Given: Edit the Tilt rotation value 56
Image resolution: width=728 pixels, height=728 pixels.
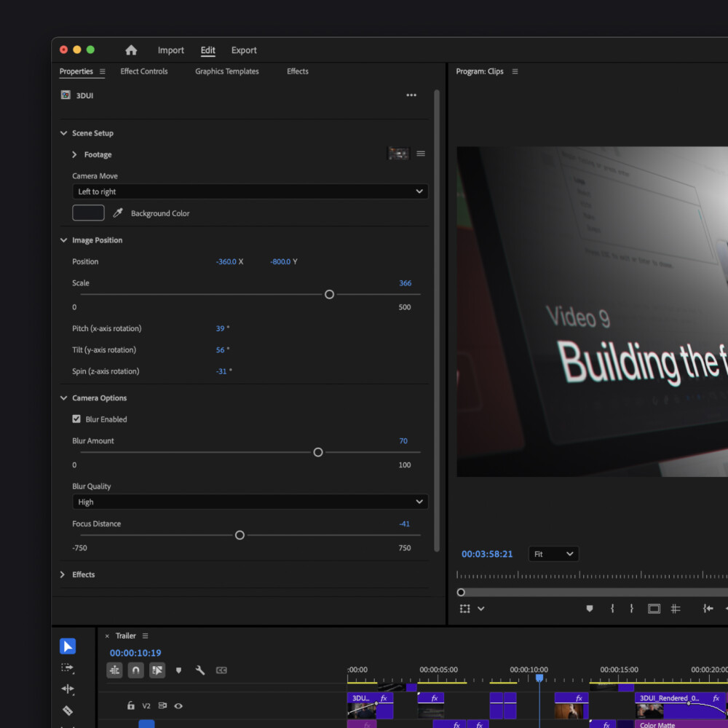Looking at the screenshot, I should [x=220, y=350].
